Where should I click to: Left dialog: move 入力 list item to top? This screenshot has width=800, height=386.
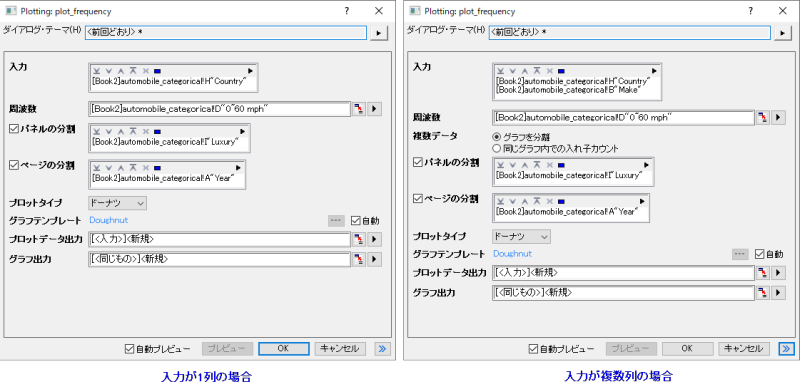133,71
